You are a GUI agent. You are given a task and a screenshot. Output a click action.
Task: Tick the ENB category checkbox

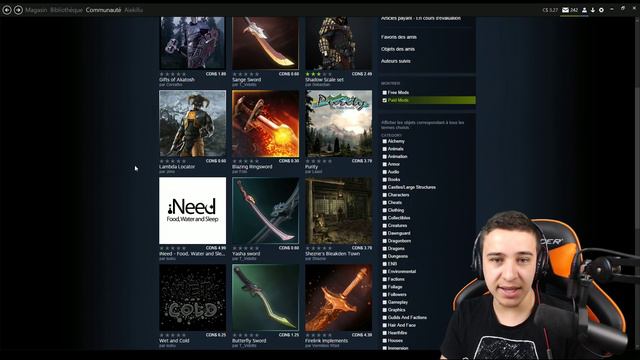[x=384, y=264]
